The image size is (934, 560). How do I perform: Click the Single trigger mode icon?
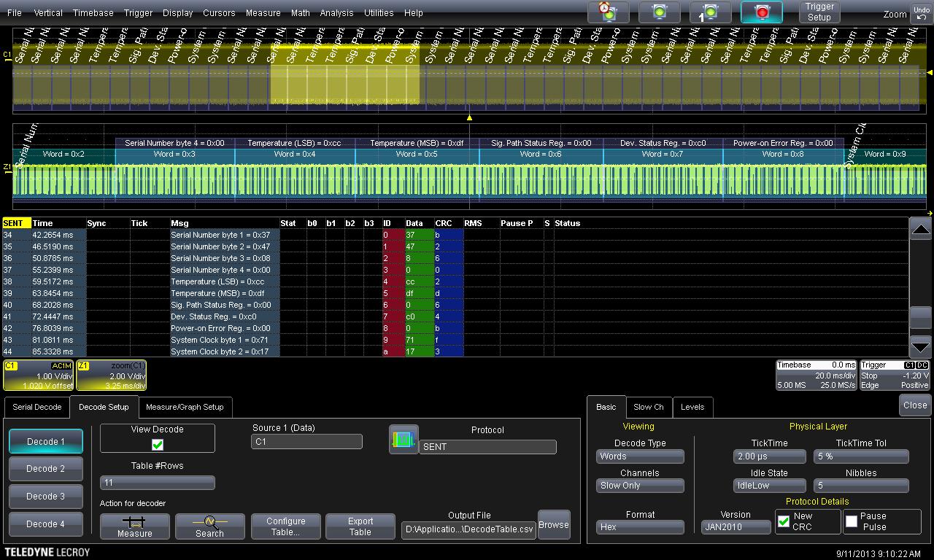pos(710,12)
